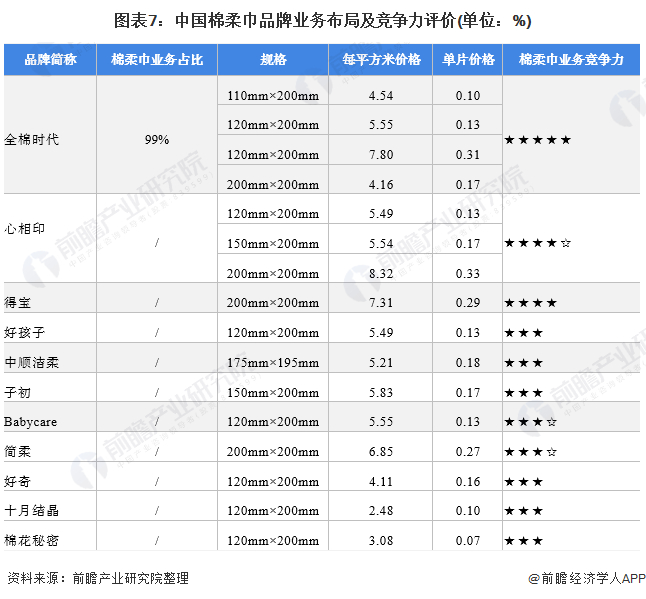Select the single-piece price 0.27
This screenshot has height=599, width=646.
pyautogui.click(x=468, y=452)
